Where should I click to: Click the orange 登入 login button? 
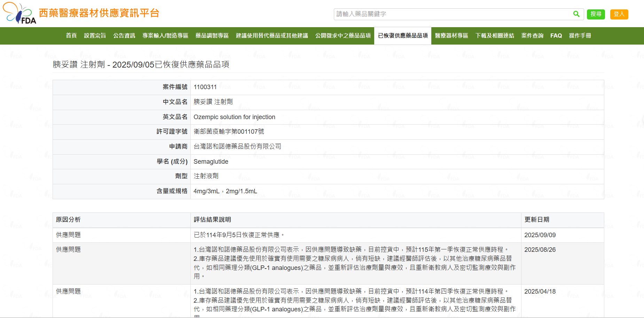coord(619,14)
